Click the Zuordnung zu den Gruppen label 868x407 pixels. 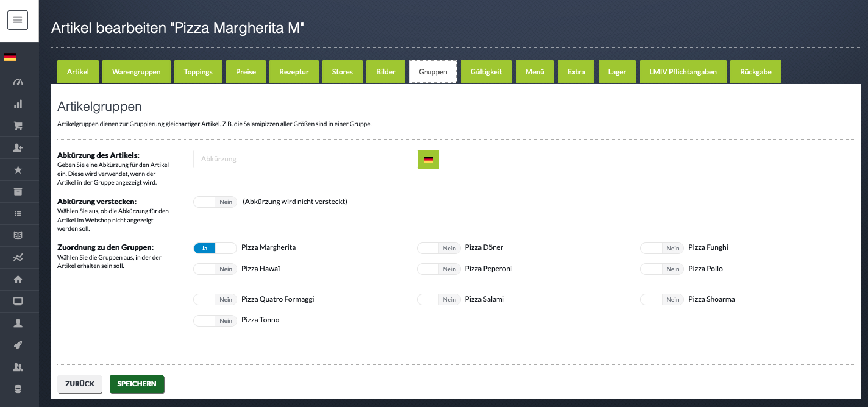pos(105,247)
